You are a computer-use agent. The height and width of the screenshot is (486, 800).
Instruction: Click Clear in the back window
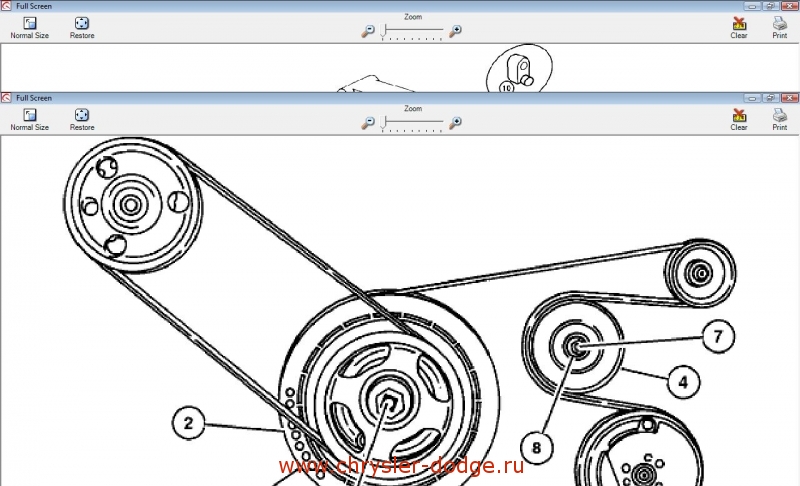point(738,28)
